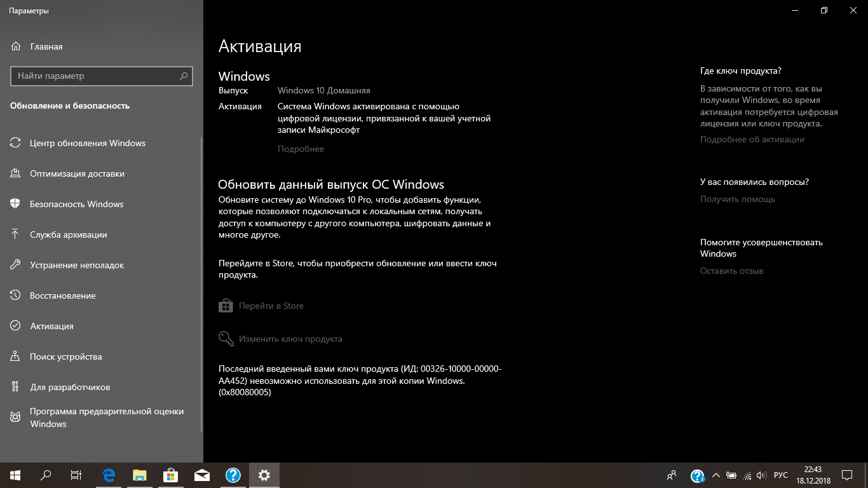Focus the Найти параметр search box
The image size is (868, 488).
point(102,76)
